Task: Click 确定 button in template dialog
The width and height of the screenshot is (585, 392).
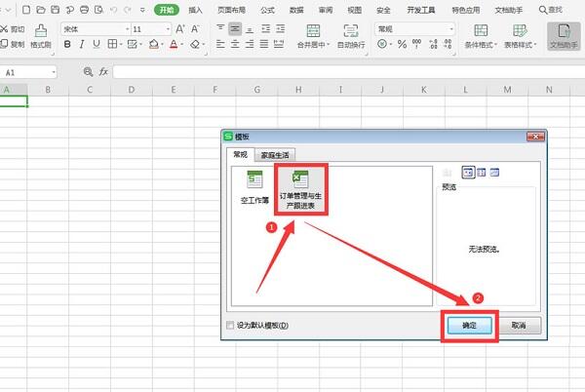Action: click(x=469, y=326)
